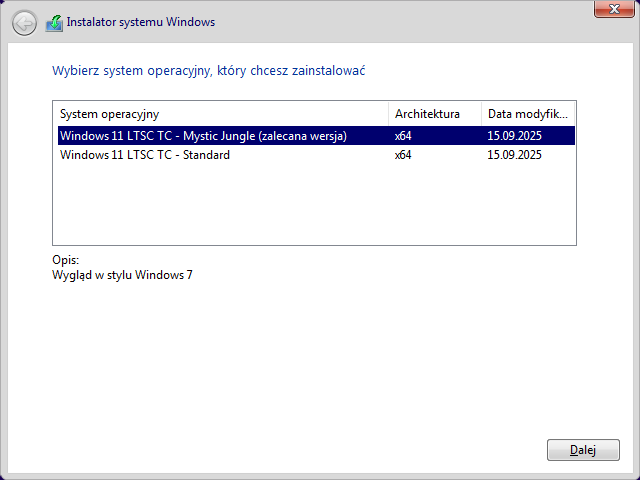
Task: Click the "System operacyjny" column header
Action: [110, 113]
